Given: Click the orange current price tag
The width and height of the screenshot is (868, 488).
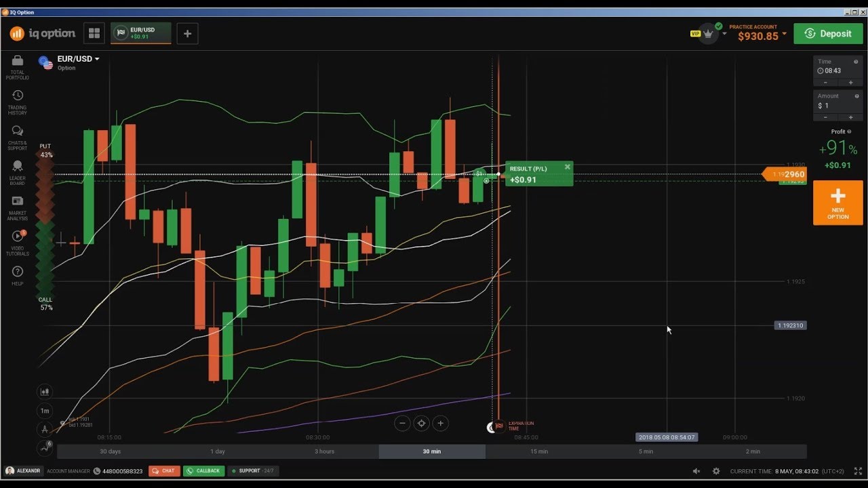Looking at the screenshot, I should [x=785, y=174].
